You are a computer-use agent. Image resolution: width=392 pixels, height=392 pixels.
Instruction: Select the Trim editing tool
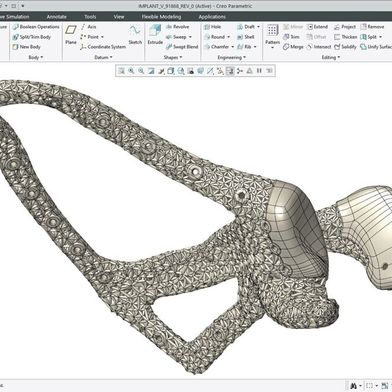point(291,37)
